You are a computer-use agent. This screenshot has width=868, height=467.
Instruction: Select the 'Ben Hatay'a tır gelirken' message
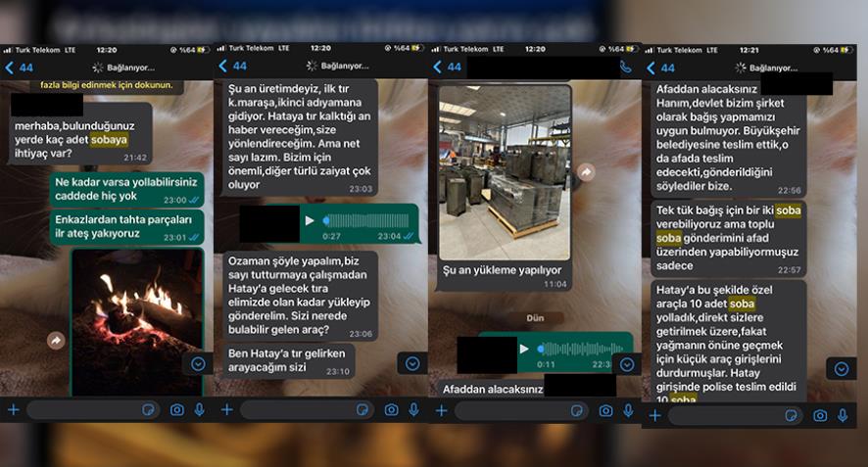pyautogui.click(x=288, y=360)
